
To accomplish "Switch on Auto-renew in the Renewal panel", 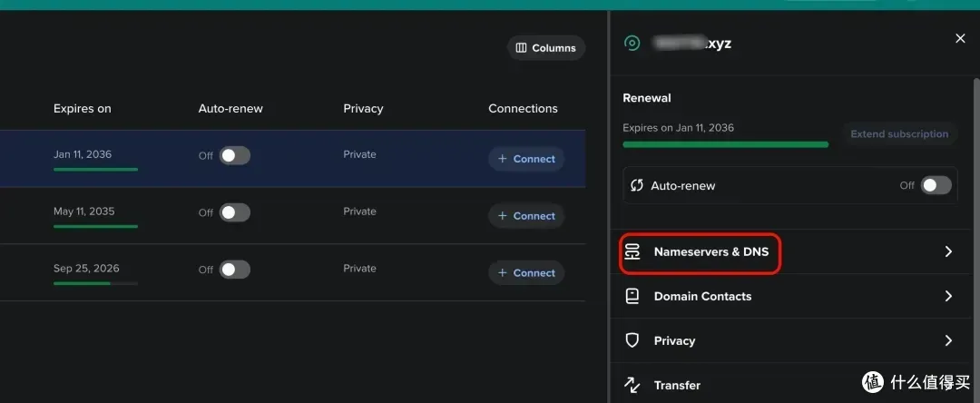I will click(x=936, y=185).
